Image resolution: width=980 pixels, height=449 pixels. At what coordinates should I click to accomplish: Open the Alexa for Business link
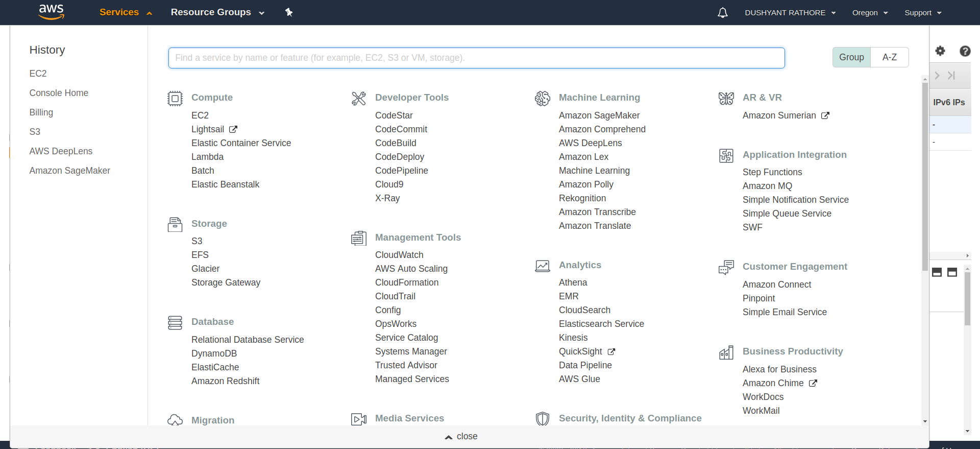pos(779,369)
